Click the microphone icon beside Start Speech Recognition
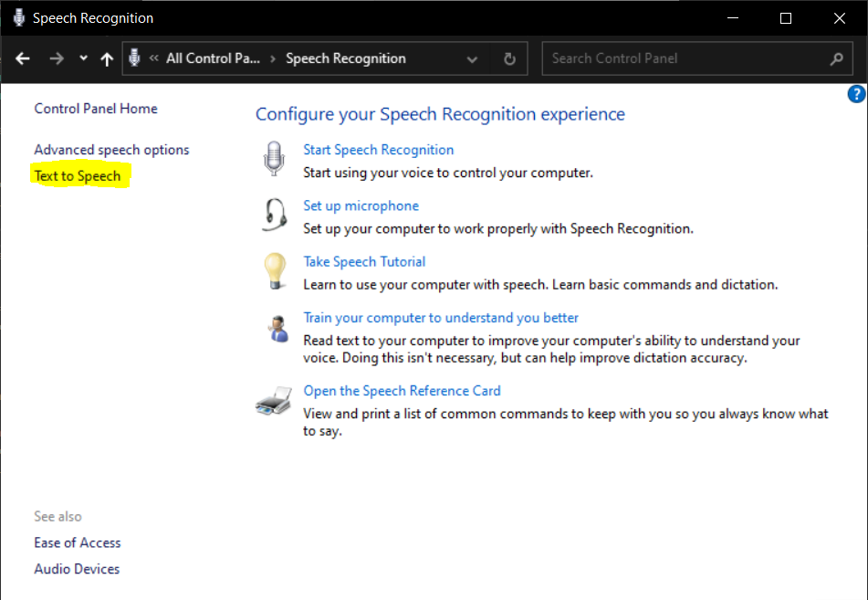 274,159
